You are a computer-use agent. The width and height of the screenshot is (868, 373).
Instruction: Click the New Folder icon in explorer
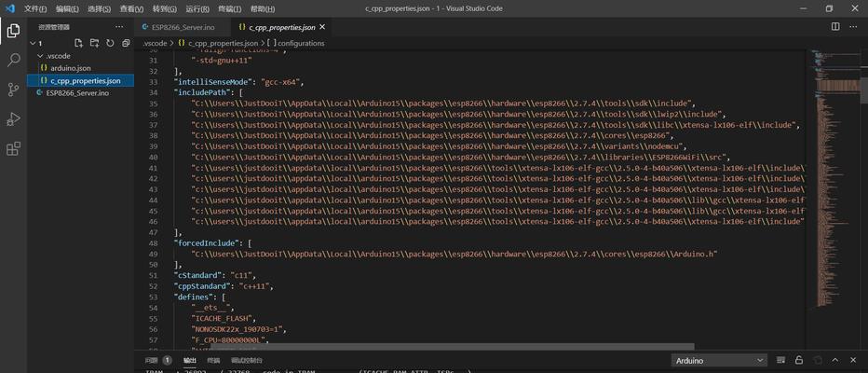tap(94, 43)
